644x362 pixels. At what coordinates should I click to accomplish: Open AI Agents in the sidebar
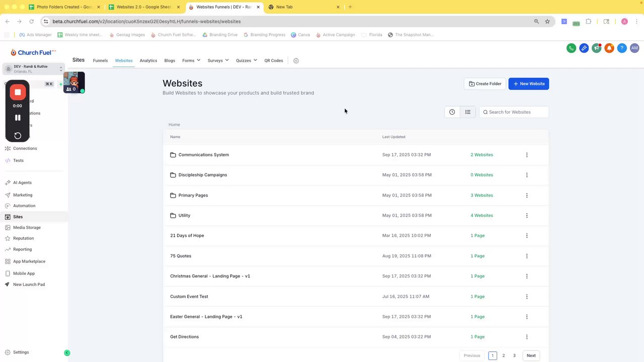(x=22, y=183)
